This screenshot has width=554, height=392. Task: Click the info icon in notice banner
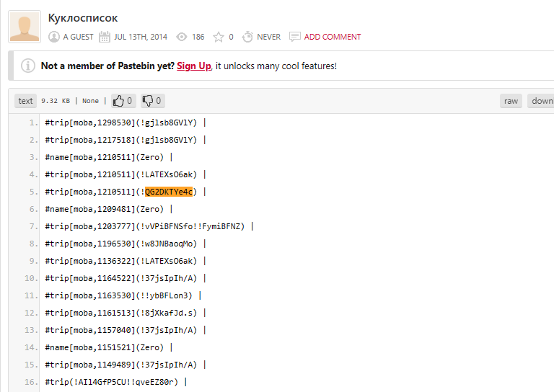pyautogui.click(x=28, y=66)
